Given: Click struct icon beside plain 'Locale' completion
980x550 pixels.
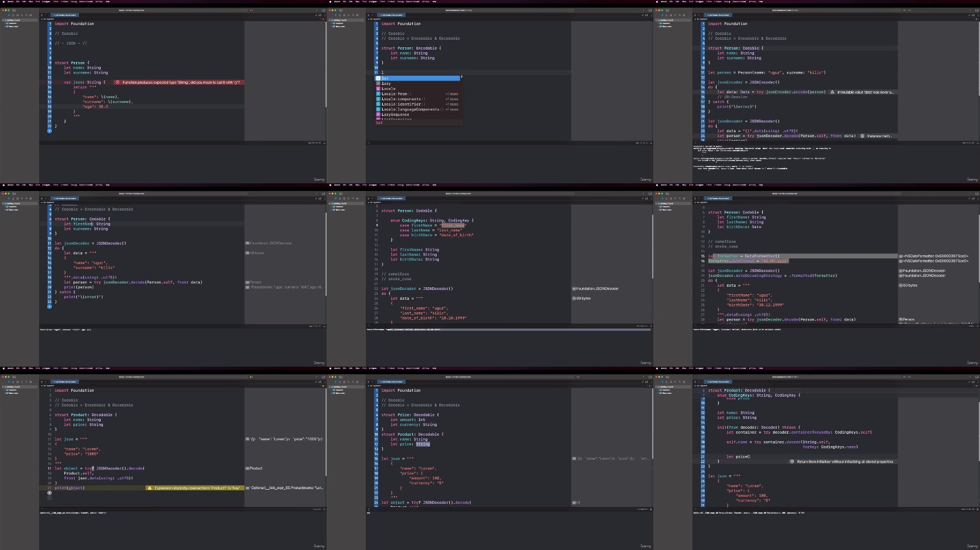Looking at the screenshot, I should pos(378,89).
